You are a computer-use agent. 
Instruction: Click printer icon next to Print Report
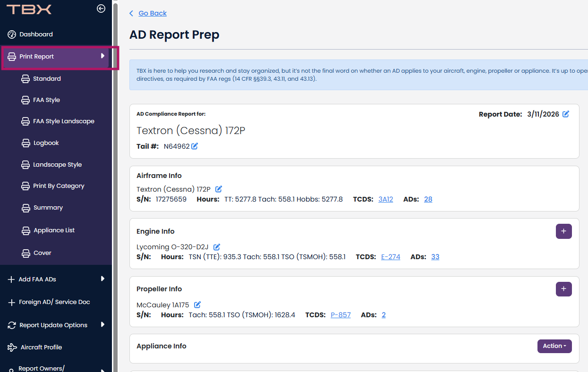(x=12, y=57)
